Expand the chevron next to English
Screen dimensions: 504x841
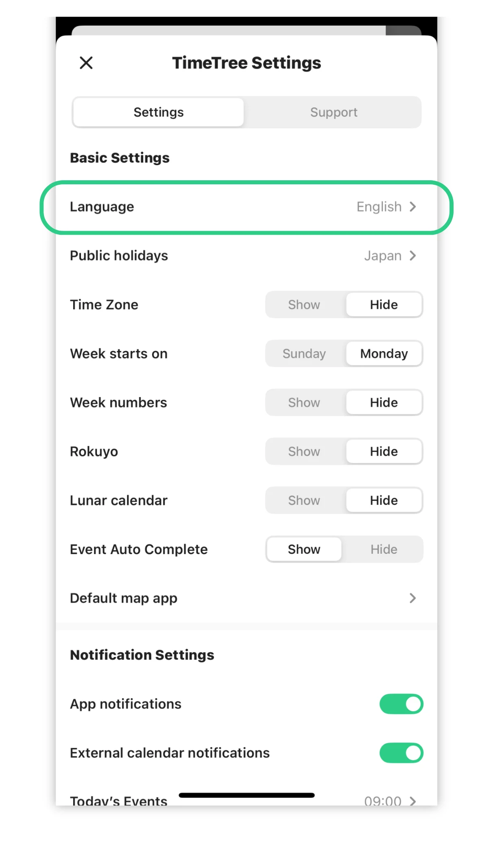(413, 207)
